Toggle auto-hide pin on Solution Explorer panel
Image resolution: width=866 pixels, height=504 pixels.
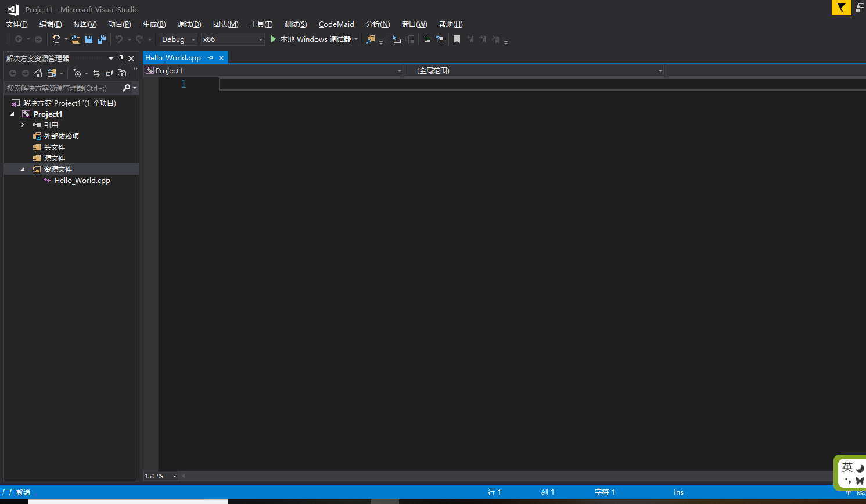coord(121,58)
